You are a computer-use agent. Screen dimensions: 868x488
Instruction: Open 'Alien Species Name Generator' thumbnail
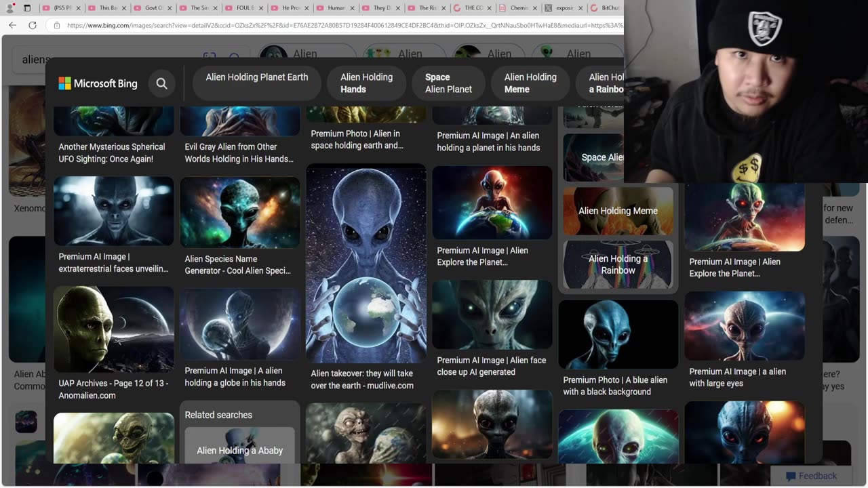point(240,212)
